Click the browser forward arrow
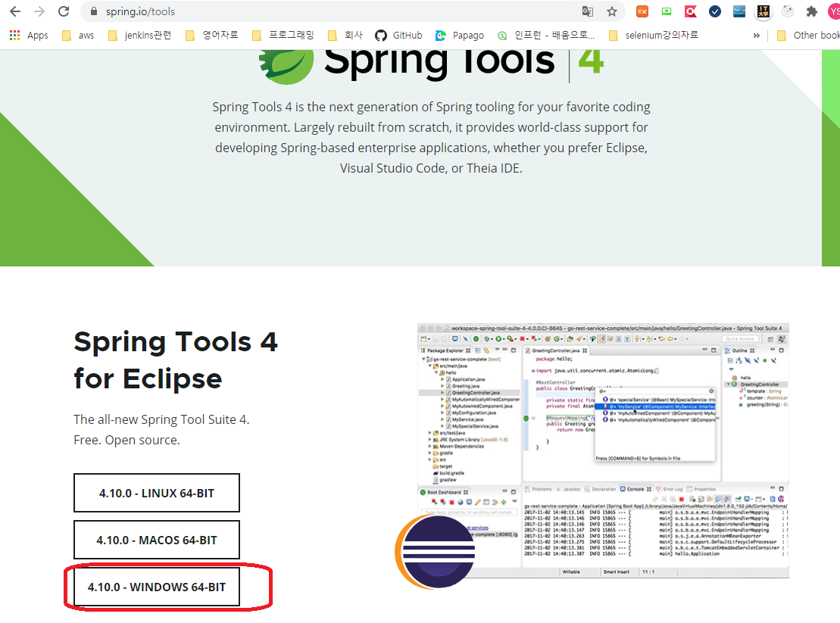 (39, 11)
